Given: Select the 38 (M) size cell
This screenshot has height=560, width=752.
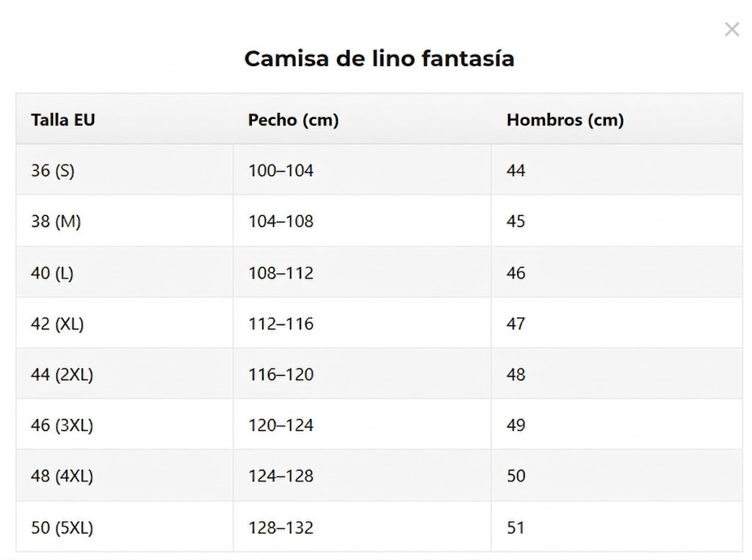Looking at the screenshot, I should (56, 221).
